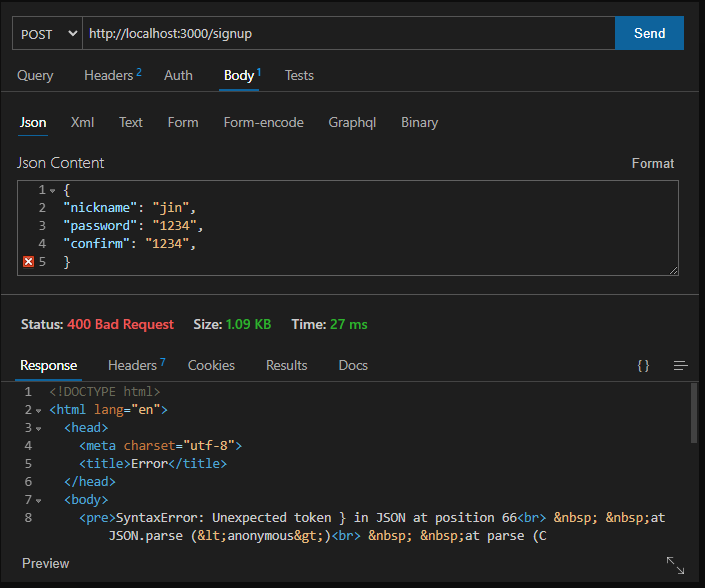Select the Body tab

tap(242, 76)
